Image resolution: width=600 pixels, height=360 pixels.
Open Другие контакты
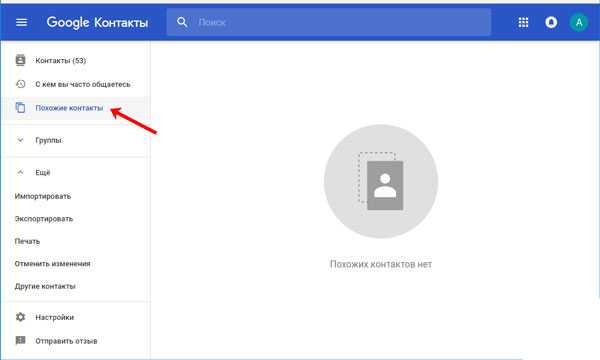[x=45, y=286]
